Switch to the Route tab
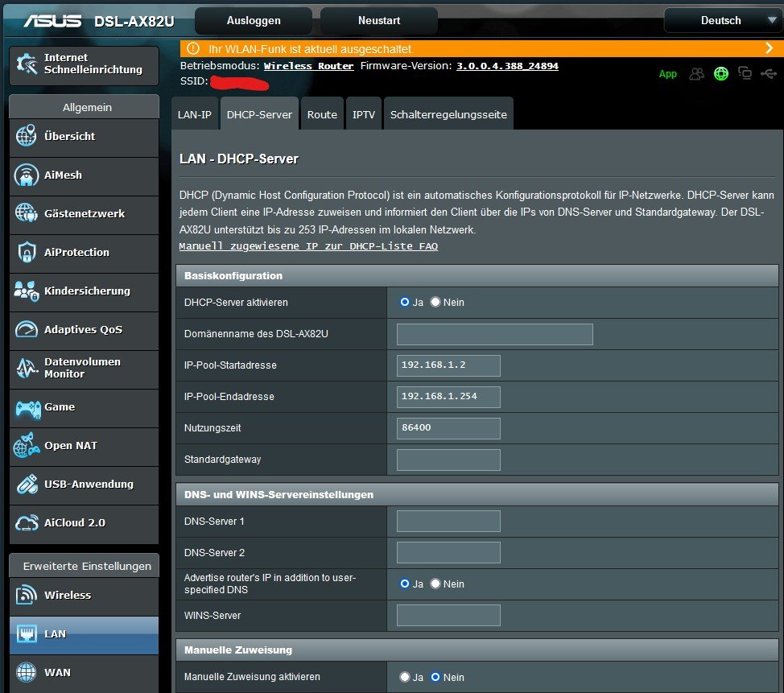The height and width of the screenshot is (693, 784). click(322, 114)
